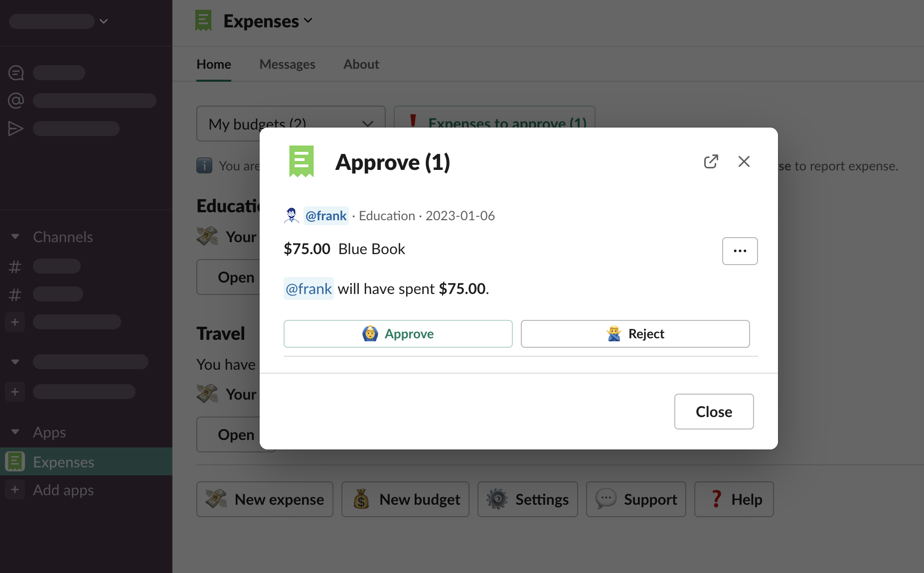Click the pop-out icon in Approve dialog
Image resolution: width=924 pixels, height=573 pixels.
pyautogui.click(x=711, y=161)
